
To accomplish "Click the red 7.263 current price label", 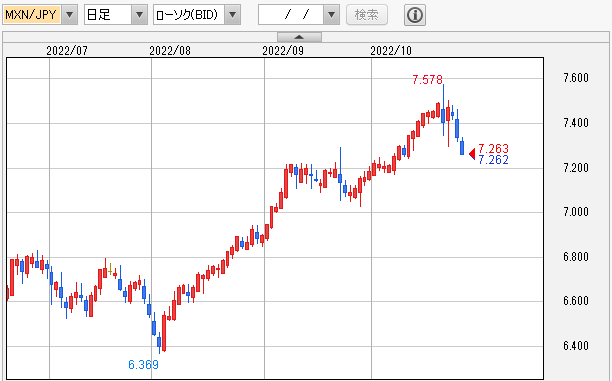I will [x=493, y=148].
